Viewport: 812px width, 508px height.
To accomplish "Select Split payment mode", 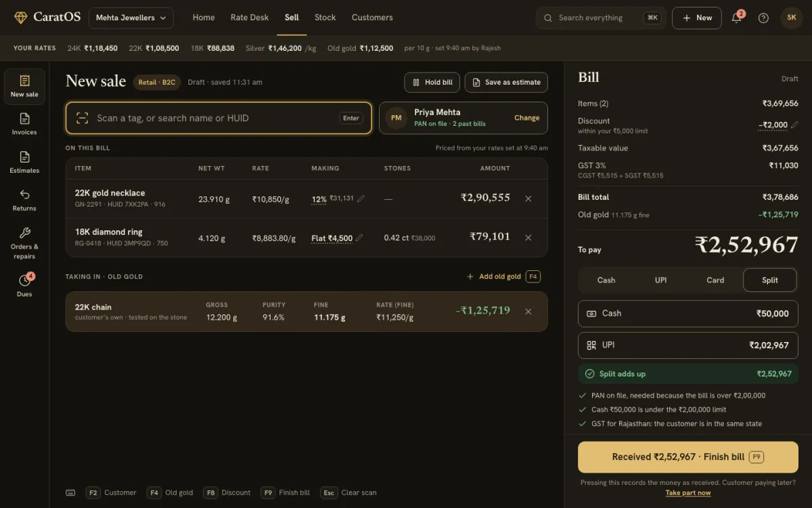I will tap(770, 280).
